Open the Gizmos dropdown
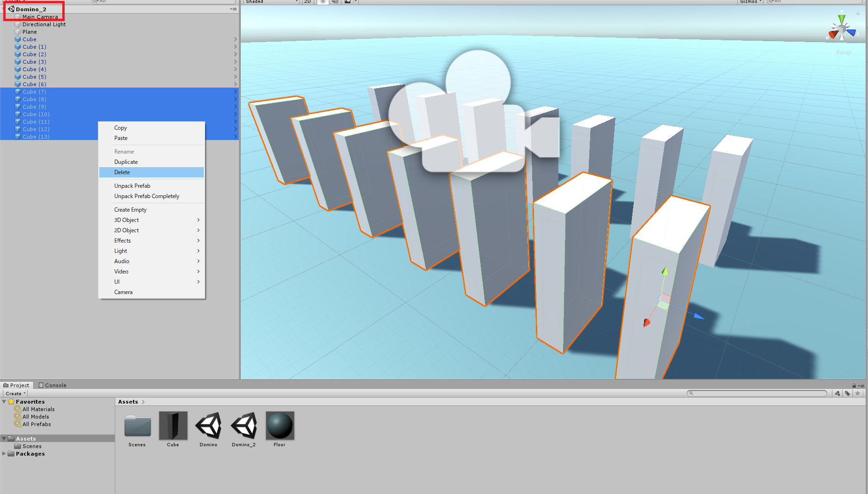 click(750, 2)
